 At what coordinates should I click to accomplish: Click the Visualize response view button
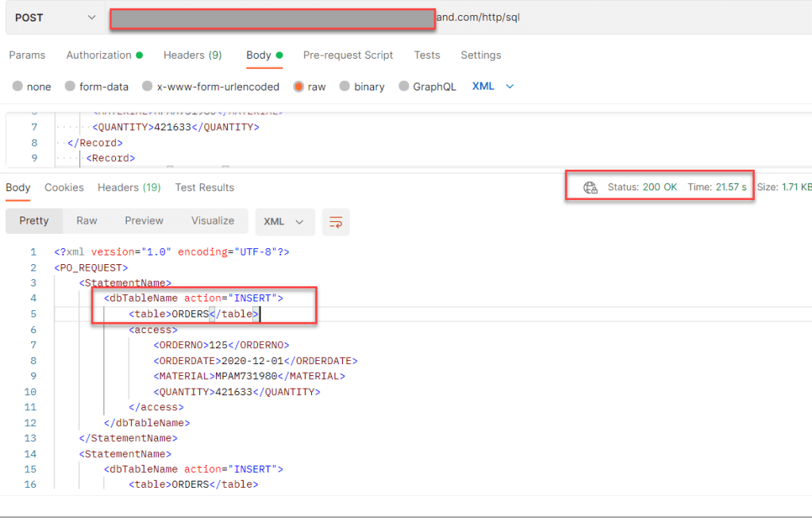pyautogui.click(x=212, y=221)
